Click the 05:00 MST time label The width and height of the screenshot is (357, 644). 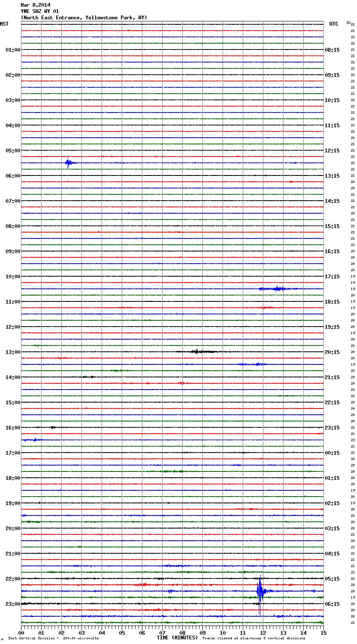point(13,151)
